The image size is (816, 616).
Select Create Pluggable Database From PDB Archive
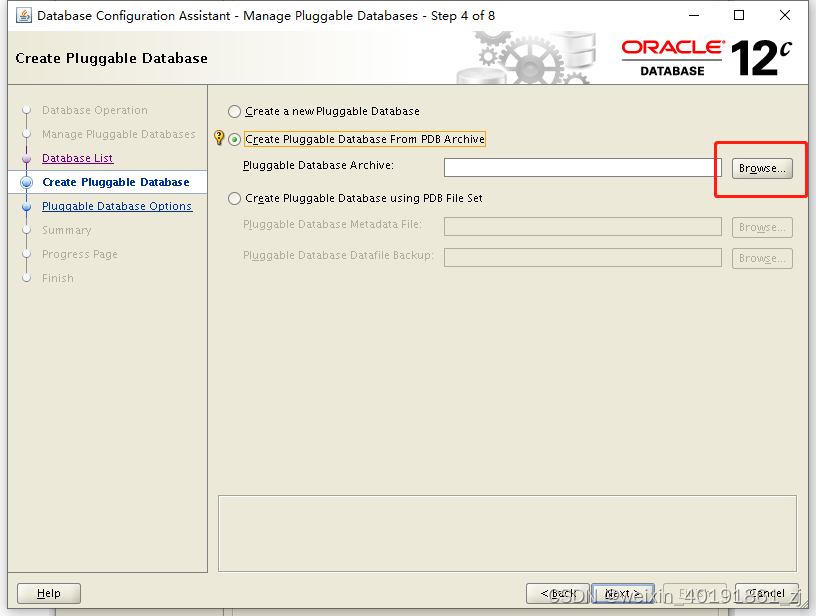234,138
